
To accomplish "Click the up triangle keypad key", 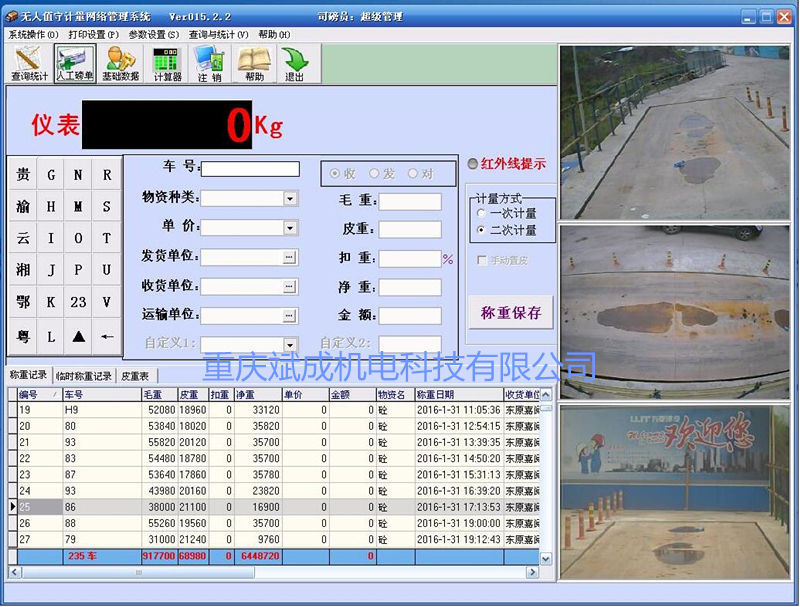I will (x=78, y=337).
